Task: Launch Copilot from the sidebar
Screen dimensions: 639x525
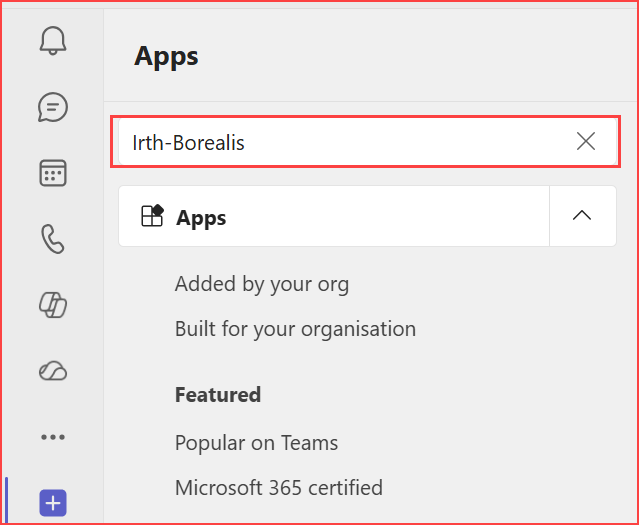Action: pyautogui.click(x=53, y=305)
